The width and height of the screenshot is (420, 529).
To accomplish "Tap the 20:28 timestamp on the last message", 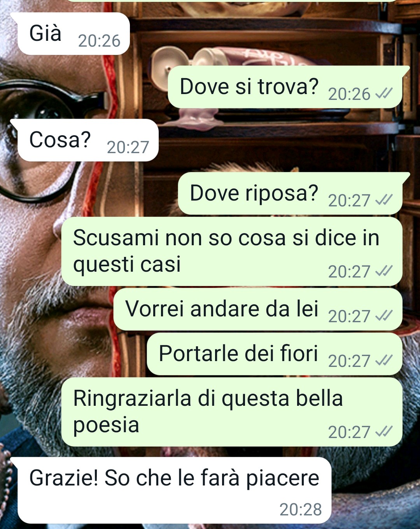I will coord(301,510).
